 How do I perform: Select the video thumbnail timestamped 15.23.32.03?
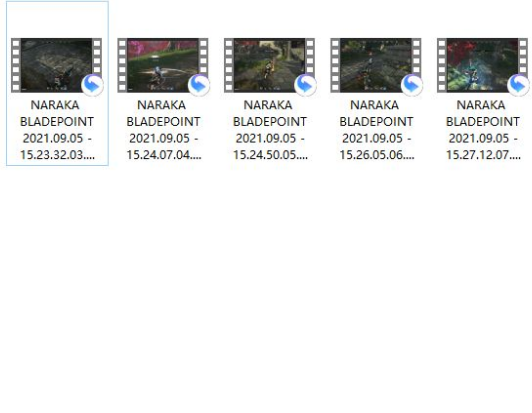pyautogui.click(x=56, y=65)
